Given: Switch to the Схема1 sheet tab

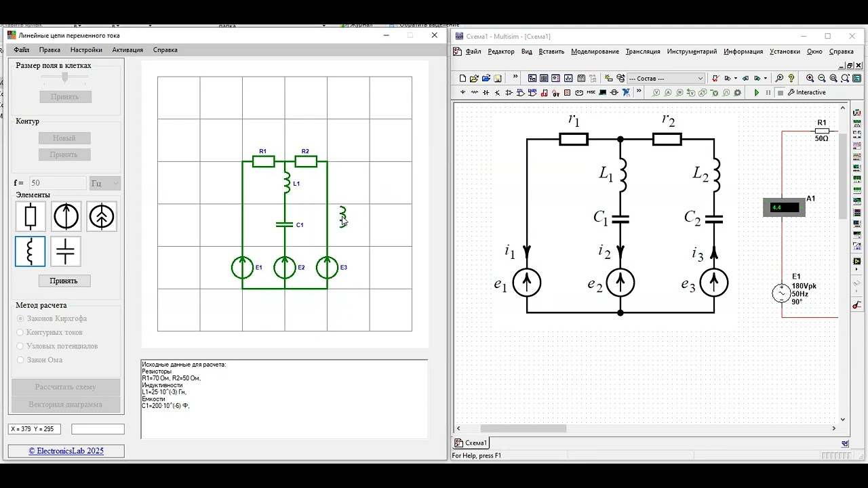Looking at the screenshot, I should (x=471, y=443).
